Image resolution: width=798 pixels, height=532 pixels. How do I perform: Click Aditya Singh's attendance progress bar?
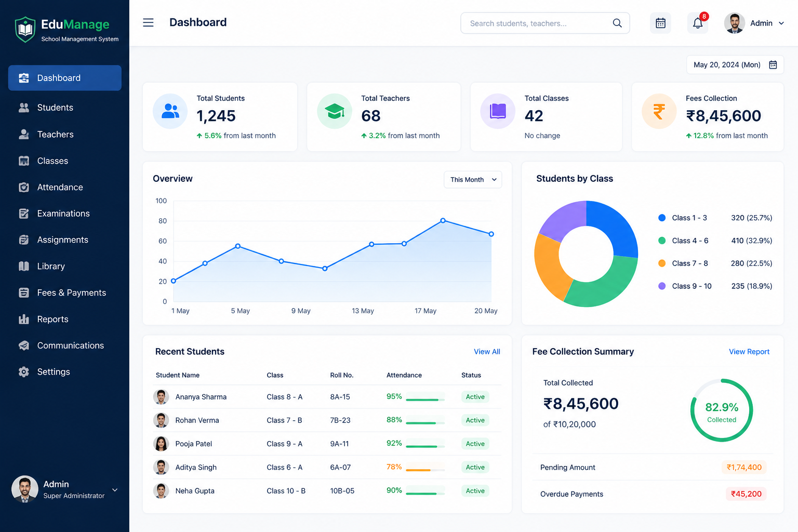[x=425, y=470]
